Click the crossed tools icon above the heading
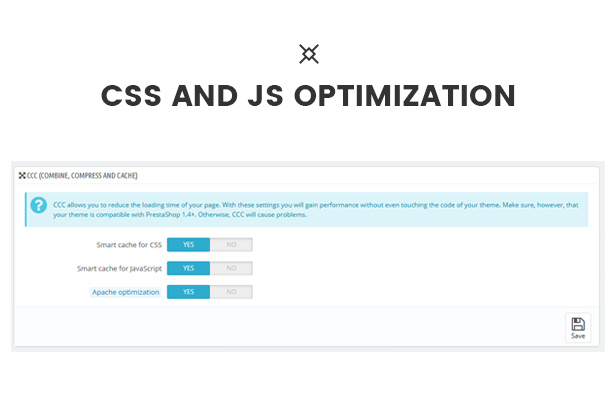Screen dimensions: 616x408 309,54
